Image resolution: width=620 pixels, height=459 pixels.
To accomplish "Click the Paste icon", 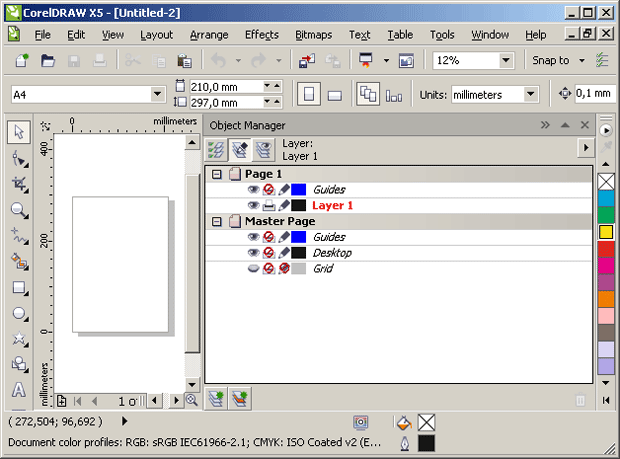I will coord(184,60).
